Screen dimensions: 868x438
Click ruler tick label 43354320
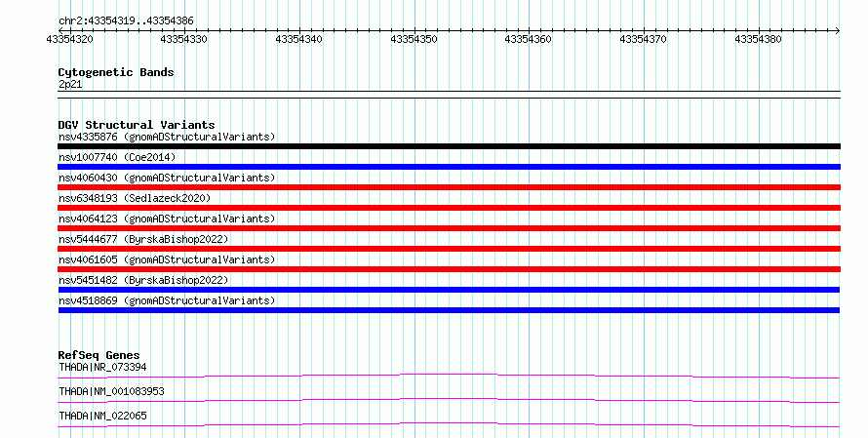(x=70, y=39)
